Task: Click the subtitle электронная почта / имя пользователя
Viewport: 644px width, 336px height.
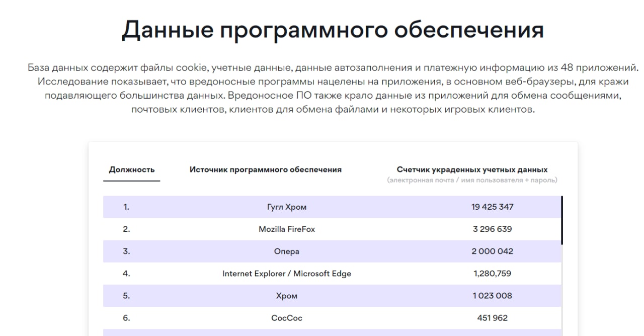Action: (472, 180)
